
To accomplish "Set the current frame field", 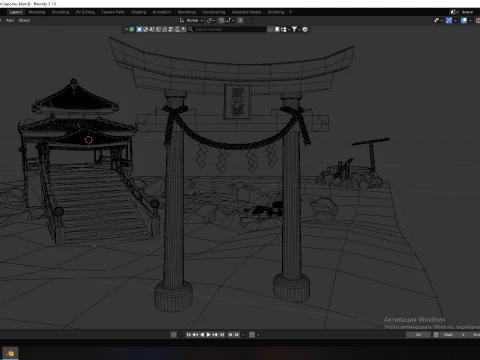I will click(418, 335).
